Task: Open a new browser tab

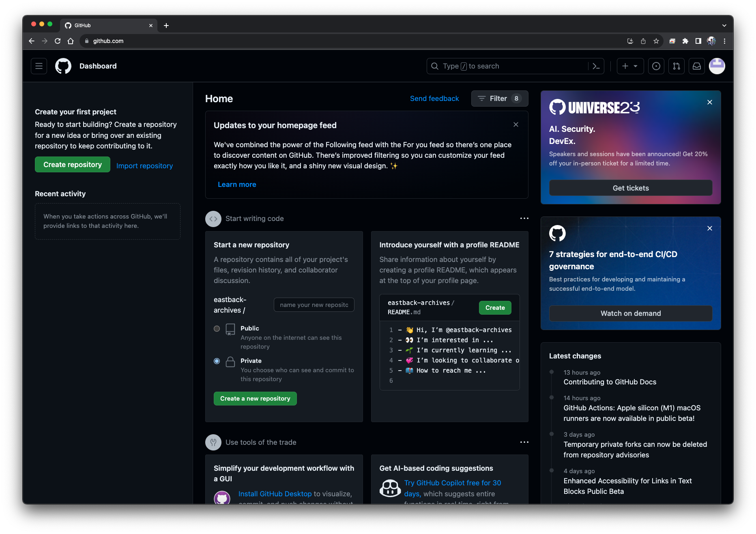Action: (x=166, y=26)
